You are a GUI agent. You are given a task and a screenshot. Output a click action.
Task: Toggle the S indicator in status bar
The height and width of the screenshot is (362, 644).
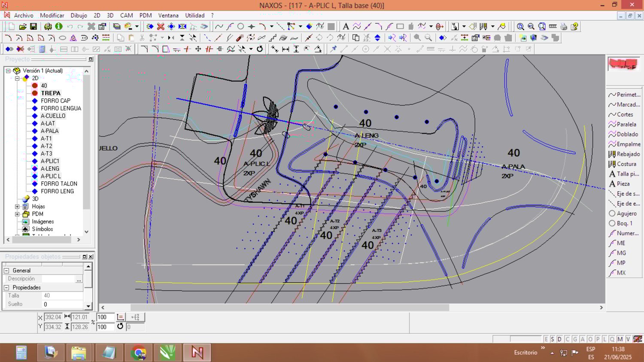(x=553, y=339)
